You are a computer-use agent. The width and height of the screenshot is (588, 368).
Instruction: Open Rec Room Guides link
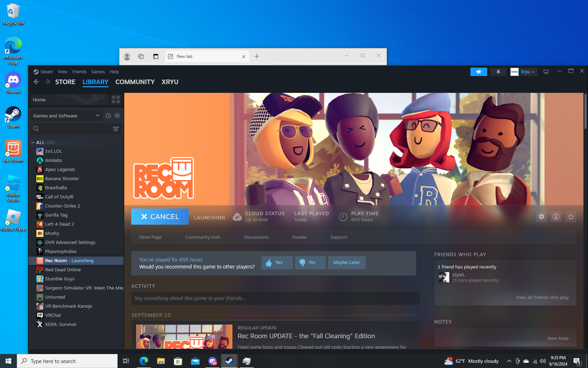coord(299,237)
